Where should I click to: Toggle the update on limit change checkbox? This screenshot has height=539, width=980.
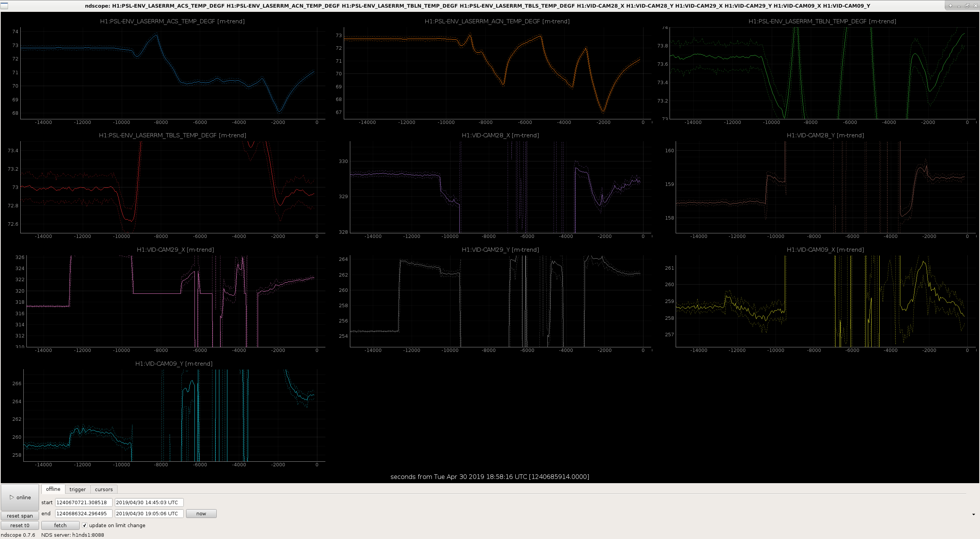click(x=85, y=525)
